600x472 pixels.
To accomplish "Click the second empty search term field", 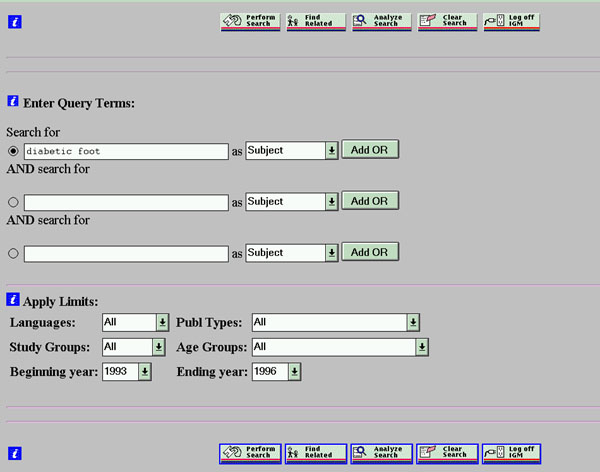I will pyautogui.click(x=126, y=202).
